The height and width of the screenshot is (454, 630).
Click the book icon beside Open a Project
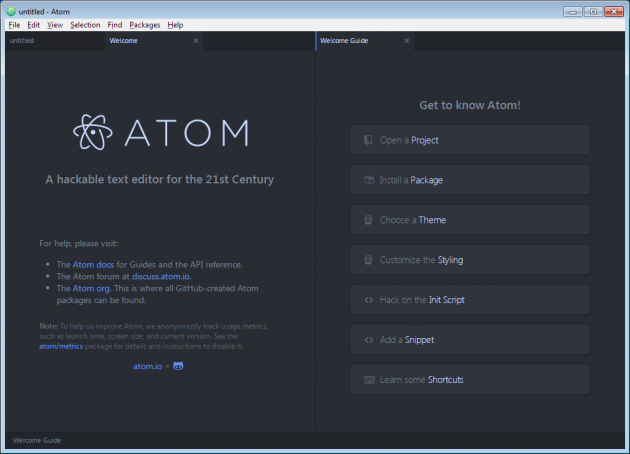pyautogui.click(x=368, y=140)
